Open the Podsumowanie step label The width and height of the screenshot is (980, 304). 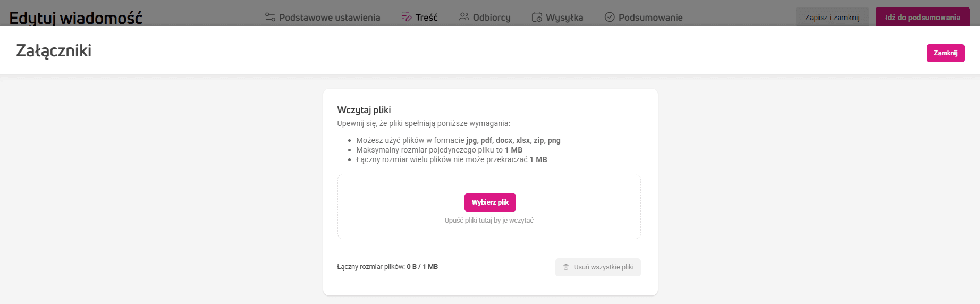[650, 18]
